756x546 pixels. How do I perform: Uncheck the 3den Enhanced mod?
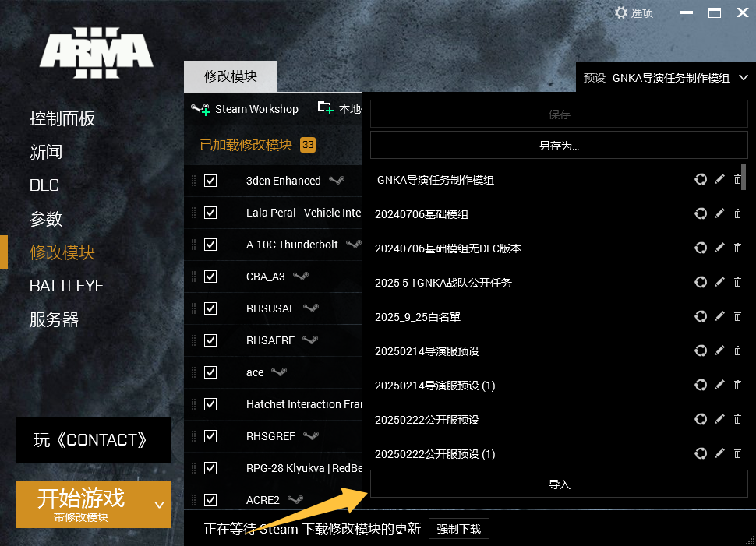click(210, 181)
